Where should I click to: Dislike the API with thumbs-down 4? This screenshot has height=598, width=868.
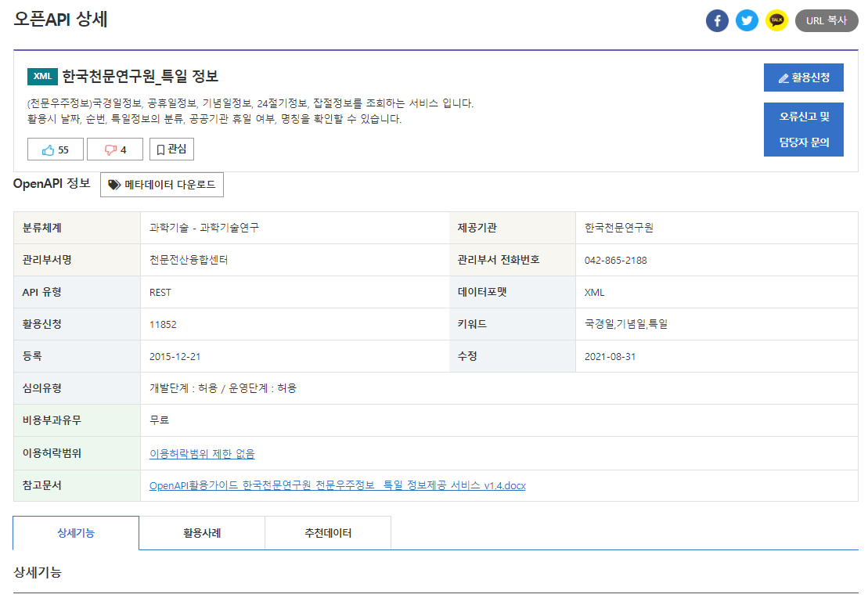[115, 149]
